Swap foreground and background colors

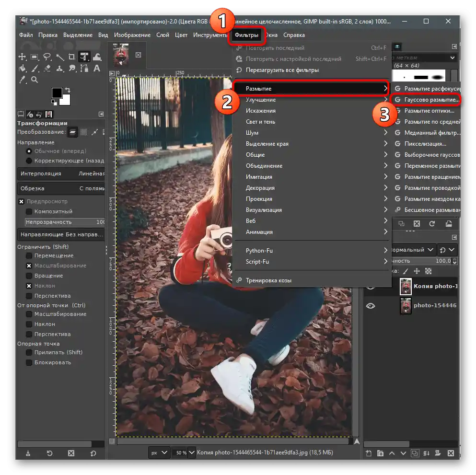[x=68, y=90]
